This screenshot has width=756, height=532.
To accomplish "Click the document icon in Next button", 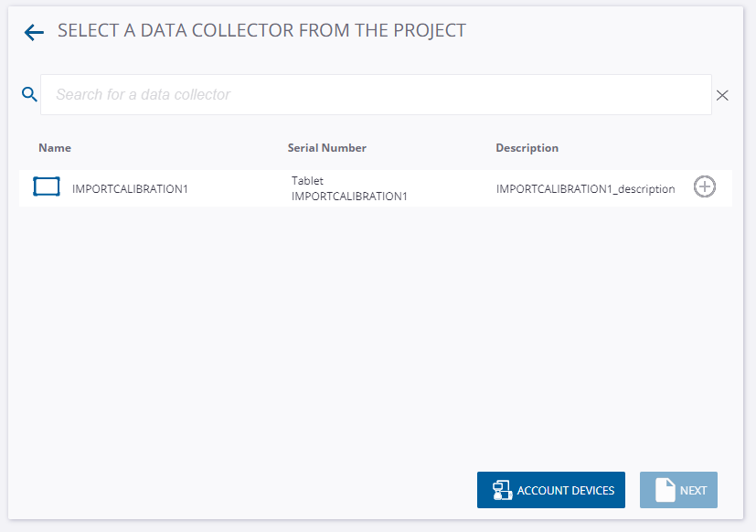I will click(665, 490).
